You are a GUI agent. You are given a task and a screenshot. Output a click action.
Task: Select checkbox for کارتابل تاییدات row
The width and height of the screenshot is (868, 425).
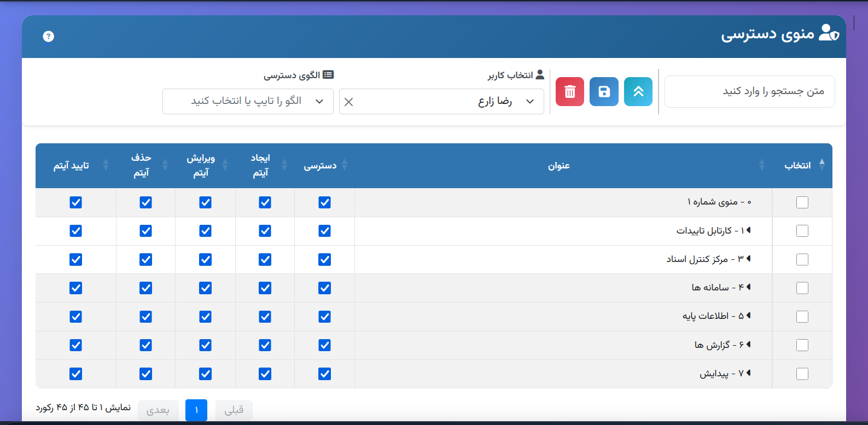coord(802,231)
